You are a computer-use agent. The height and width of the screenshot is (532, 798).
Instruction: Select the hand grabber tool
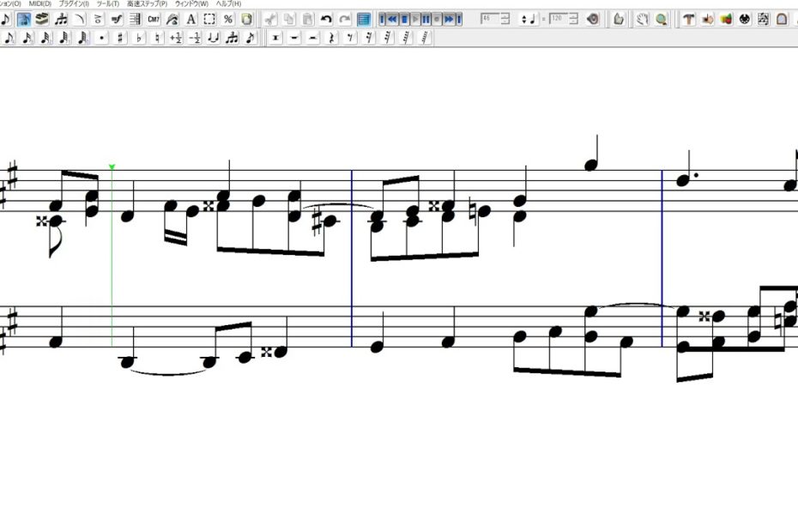click(x=642, y=19)
